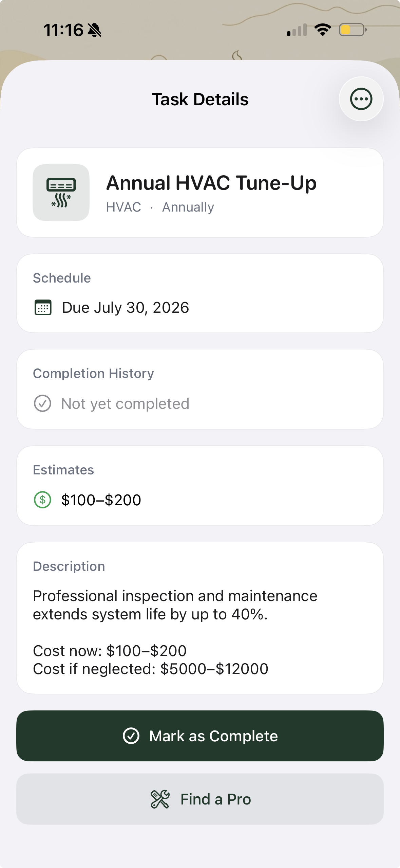Tap the Description text block
Image resolution: width=400 pixels, height=868 pixels.
175,632
